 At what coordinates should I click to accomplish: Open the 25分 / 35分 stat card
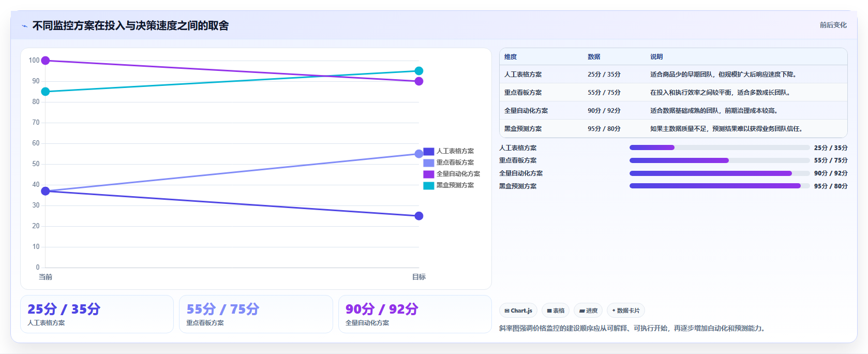click(97, 314)
